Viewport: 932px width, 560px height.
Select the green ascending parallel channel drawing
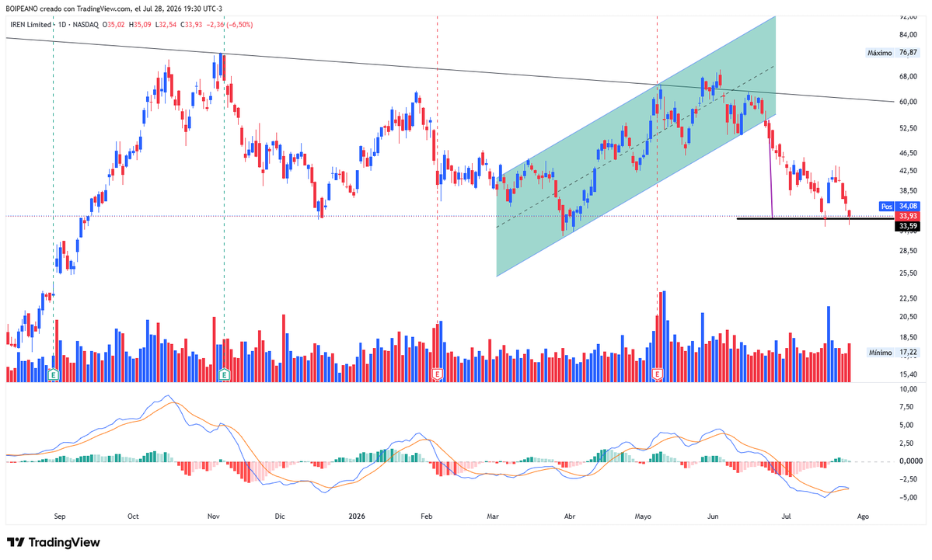click(636, 145)
